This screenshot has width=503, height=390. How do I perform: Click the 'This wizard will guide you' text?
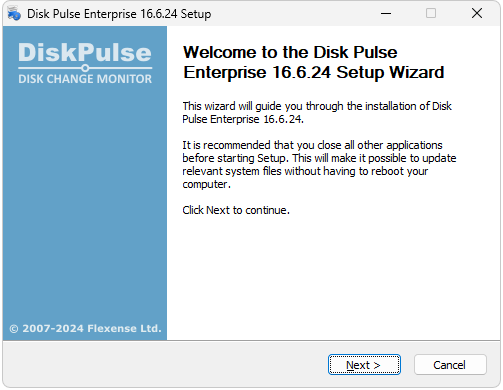coord(317,113)
